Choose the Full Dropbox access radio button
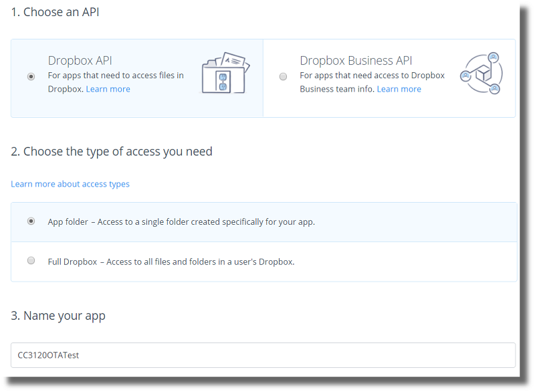The height and width of the screenshot is (392, 535). pyautogui.click(x=31, y=261)
